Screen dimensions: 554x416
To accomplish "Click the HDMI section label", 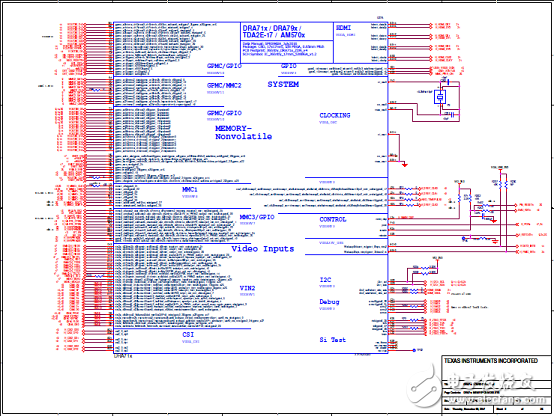I will pyautogui.click(x=343, y=28).
